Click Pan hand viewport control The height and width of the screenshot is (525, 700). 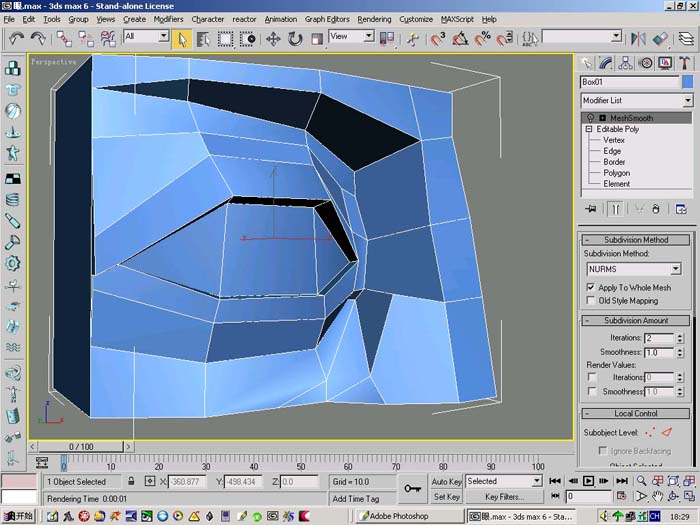pyautogui.click(x=657, y=496)
